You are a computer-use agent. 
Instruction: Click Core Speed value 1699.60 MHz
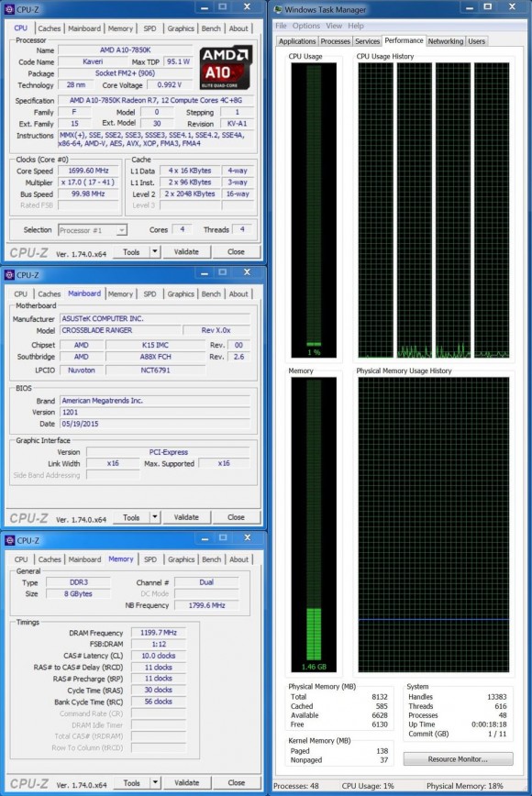click(x=88, y=171)
